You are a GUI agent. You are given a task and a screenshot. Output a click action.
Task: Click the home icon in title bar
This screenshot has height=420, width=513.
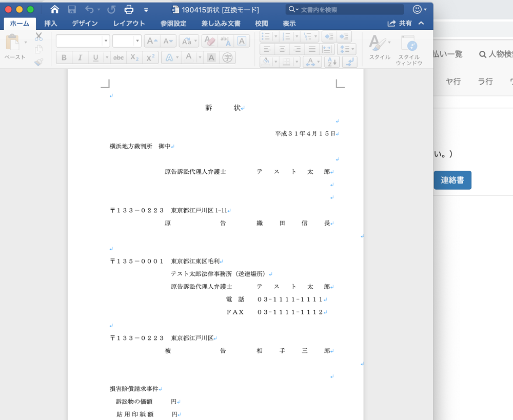[x=55, y=10]
